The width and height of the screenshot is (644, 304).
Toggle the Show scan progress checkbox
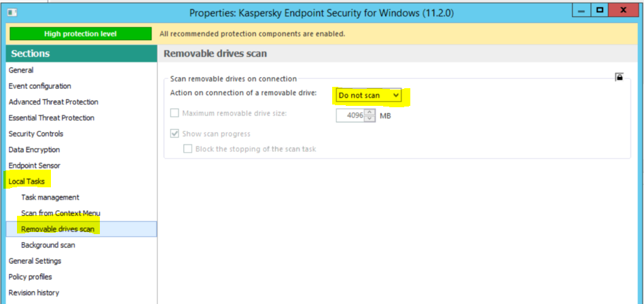(x=175, y=134)
